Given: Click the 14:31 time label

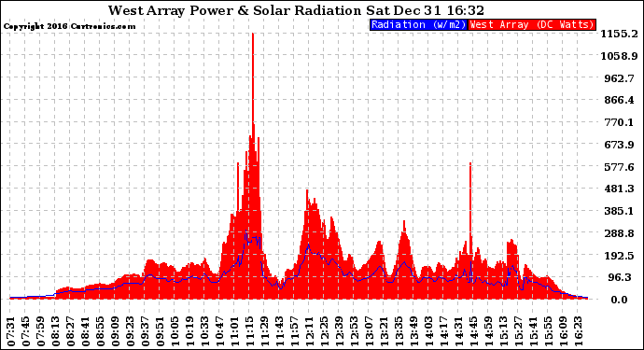Looking at the screenshot, I should [459, 331].
